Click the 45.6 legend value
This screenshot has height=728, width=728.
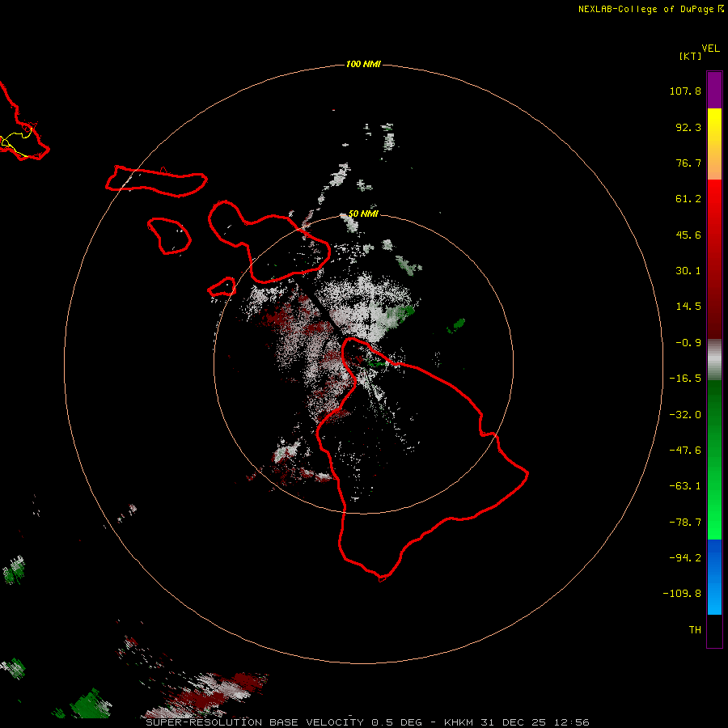688,235
